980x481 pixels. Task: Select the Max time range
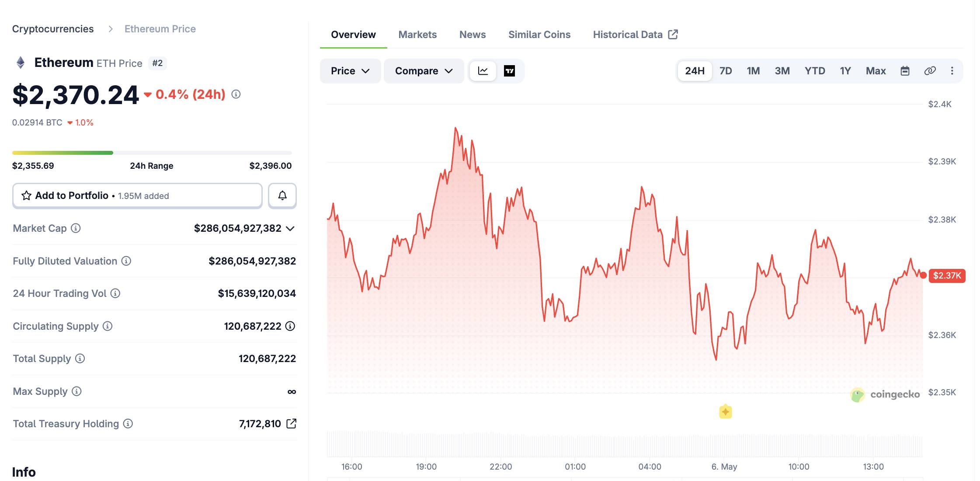pos(876,71)
